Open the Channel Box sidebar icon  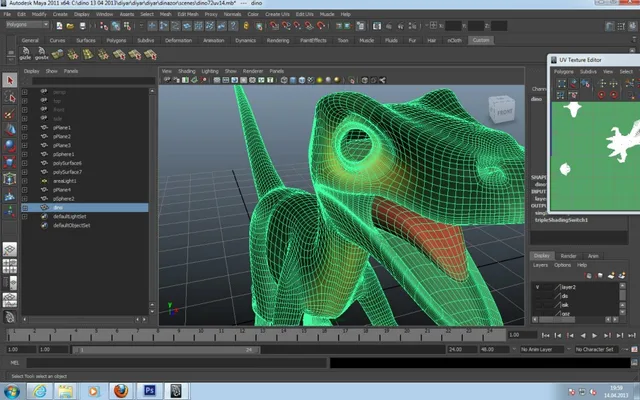(632, 26)
